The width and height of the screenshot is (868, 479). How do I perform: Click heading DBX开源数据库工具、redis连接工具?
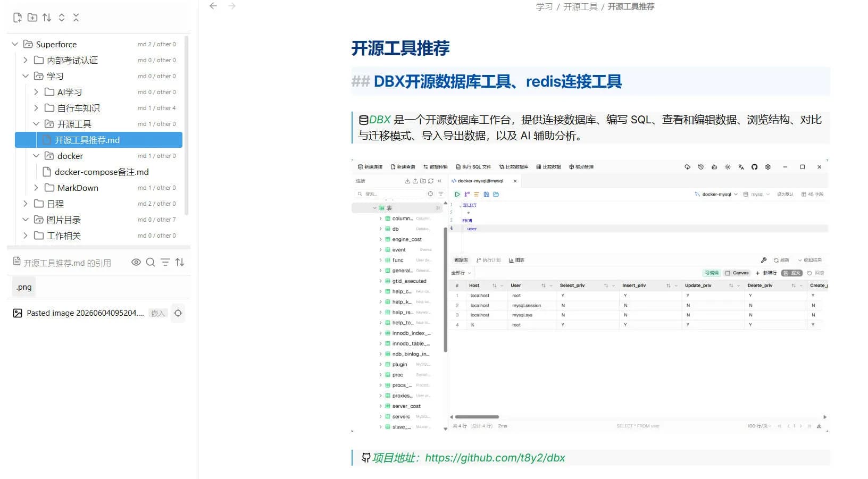click(x=497, y=81)
